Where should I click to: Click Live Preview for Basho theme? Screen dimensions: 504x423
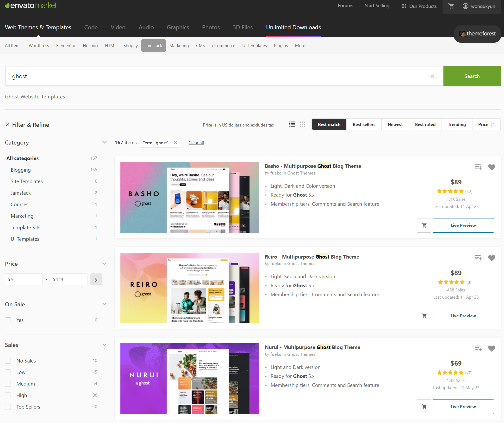click(x=463, y=225)
